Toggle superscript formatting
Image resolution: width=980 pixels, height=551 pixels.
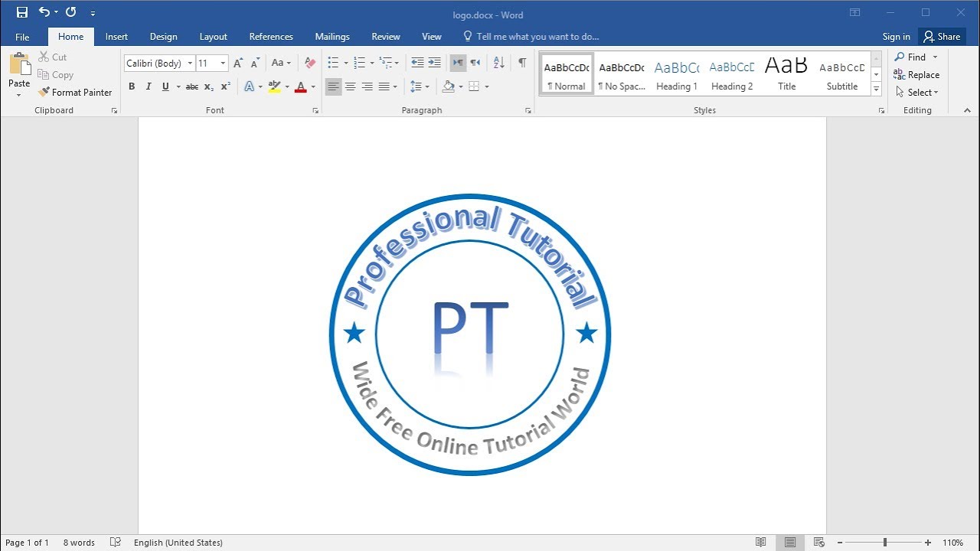(x=224, y=86)
